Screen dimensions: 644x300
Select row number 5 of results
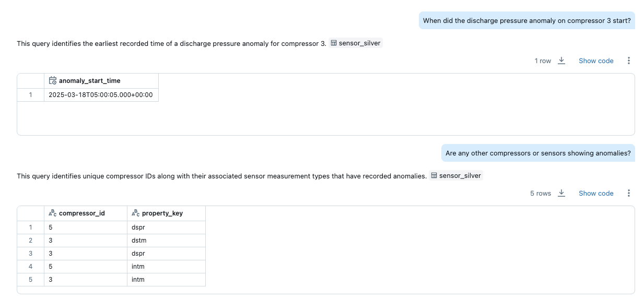pos(30,280)
